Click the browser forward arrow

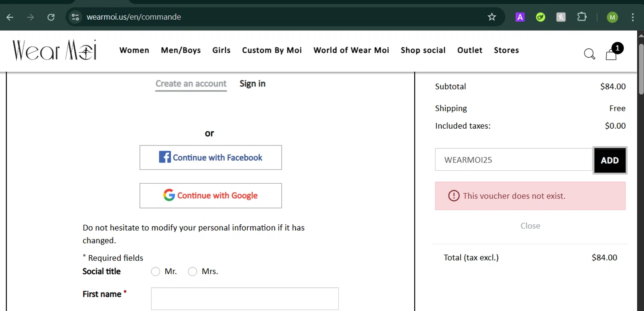coord(30,17)
